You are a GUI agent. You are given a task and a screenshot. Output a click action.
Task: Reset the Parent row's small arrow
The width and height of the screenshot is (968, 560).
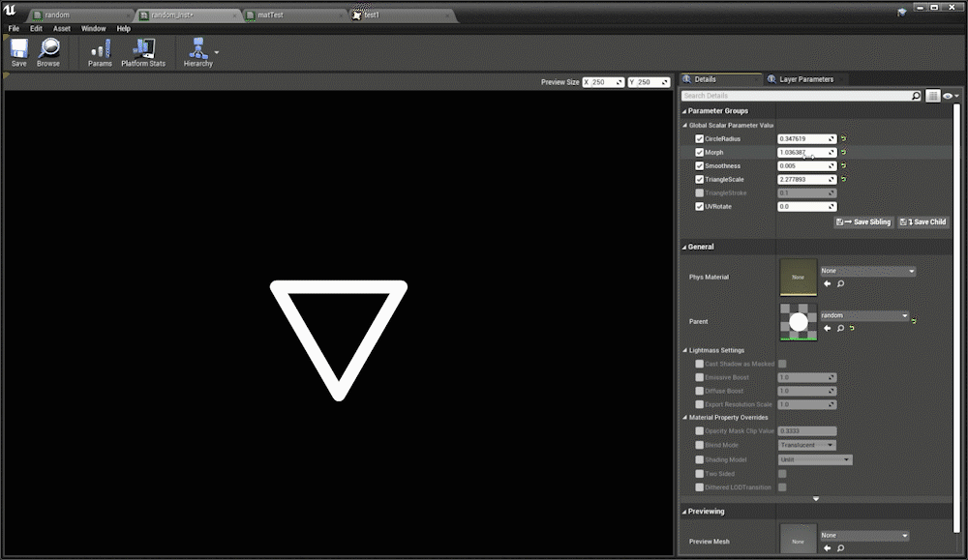click(x=852, y=328)
